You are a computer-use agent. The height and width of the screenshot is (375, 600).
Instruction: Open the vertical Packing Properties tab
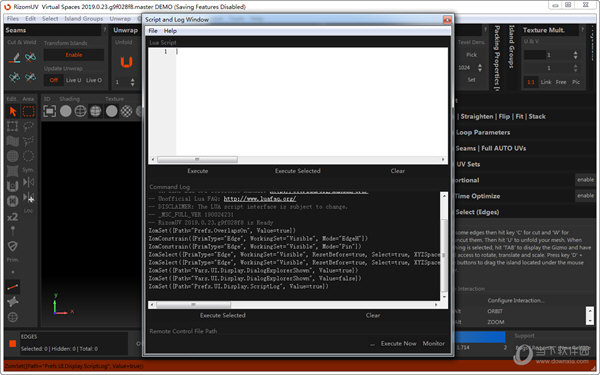[497, 59]
